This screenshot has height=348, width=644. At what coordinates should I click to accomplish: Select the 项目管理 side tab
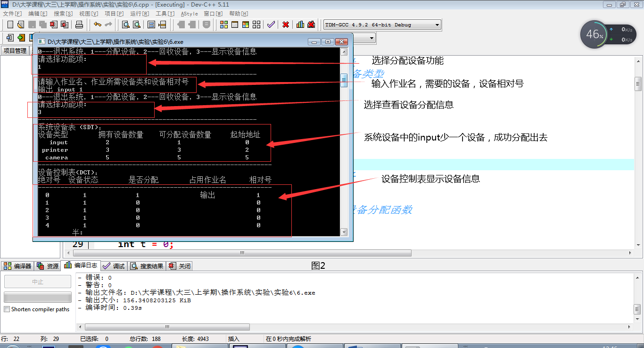pyautogui.click(x=15, y=50)
